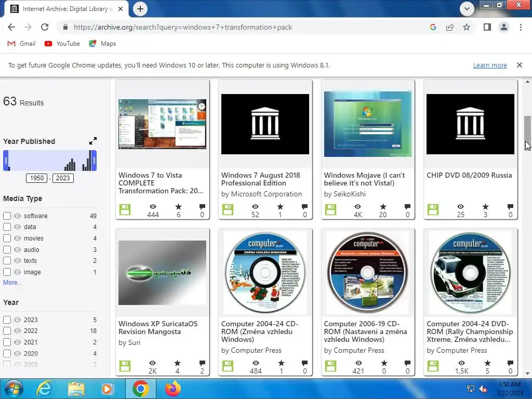Open Maps bookmark
This screenshot has height=399, width=532.
[x=102, y=44]
